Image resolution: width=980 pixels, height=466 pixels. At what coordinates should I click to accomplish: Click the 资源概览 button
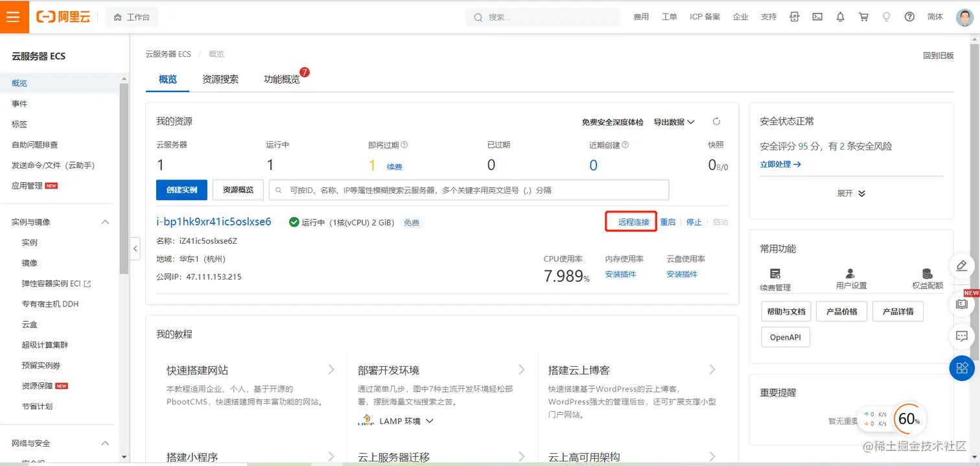point(238,190)
